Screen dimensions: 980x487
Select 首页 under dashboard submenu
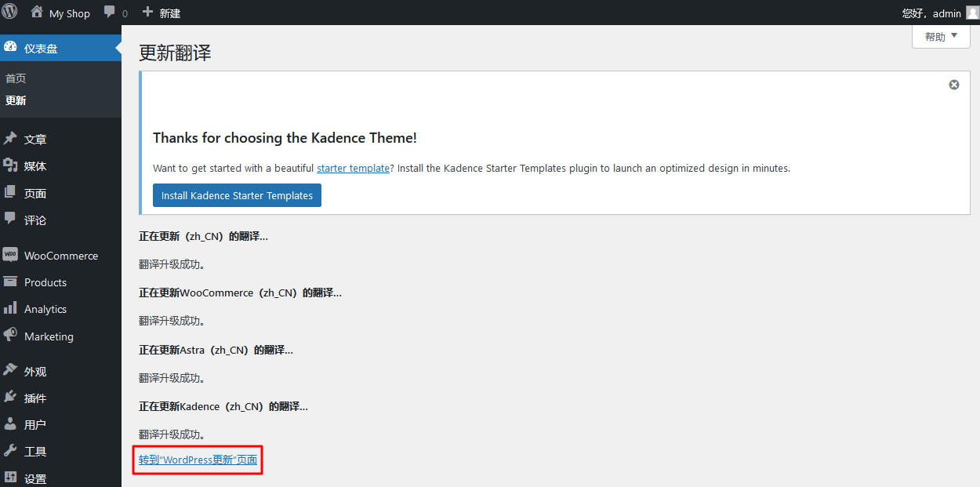click(16, 78)
